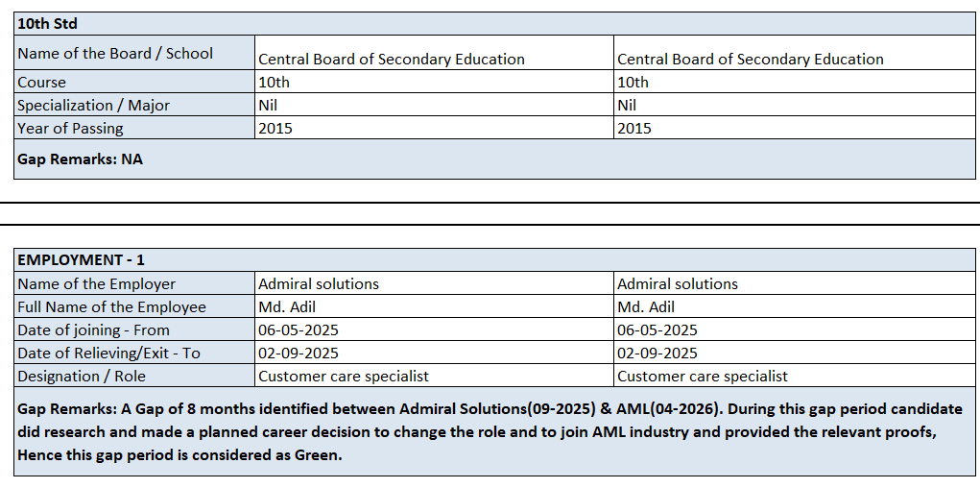This screenshot has width=980, height=488.
Task: Click the Name of the Board / School label
Action: (x=134, y=53)
